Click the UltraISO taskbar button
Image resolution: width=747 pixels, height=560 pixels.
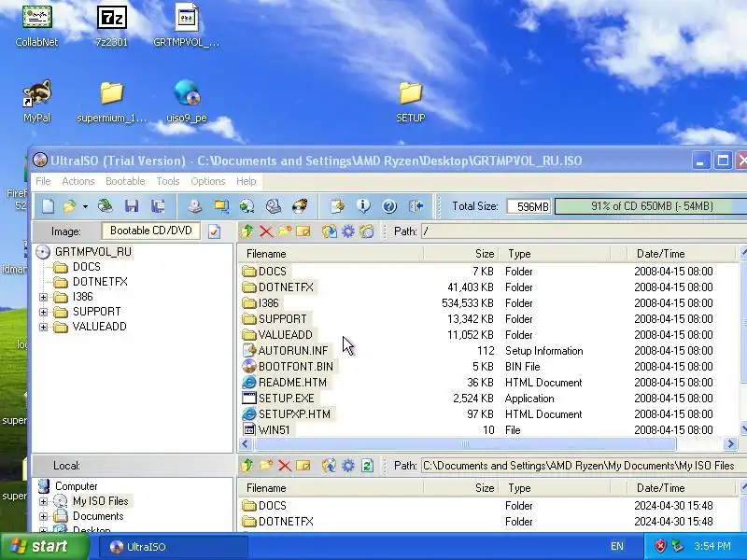(x=174, y=547)
